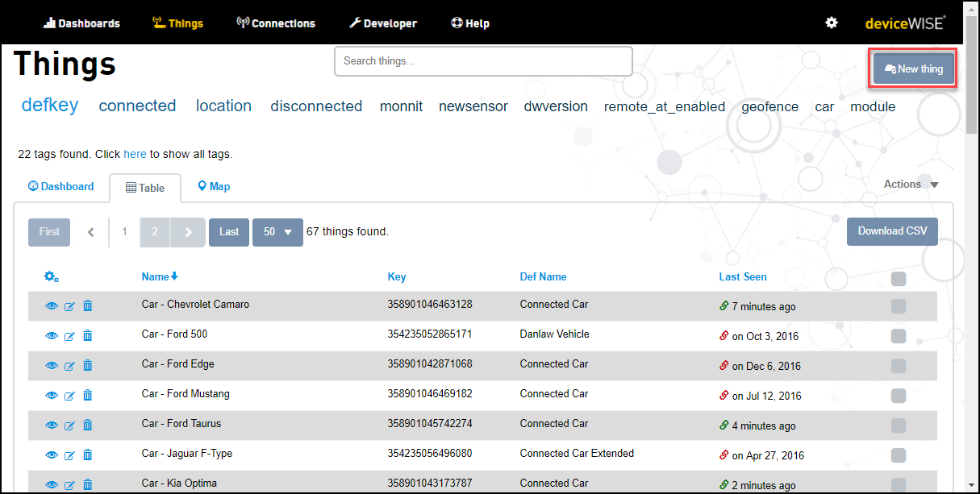Click connected status icon for Chevrolet Camaro
980x494 pixels.
724,306
